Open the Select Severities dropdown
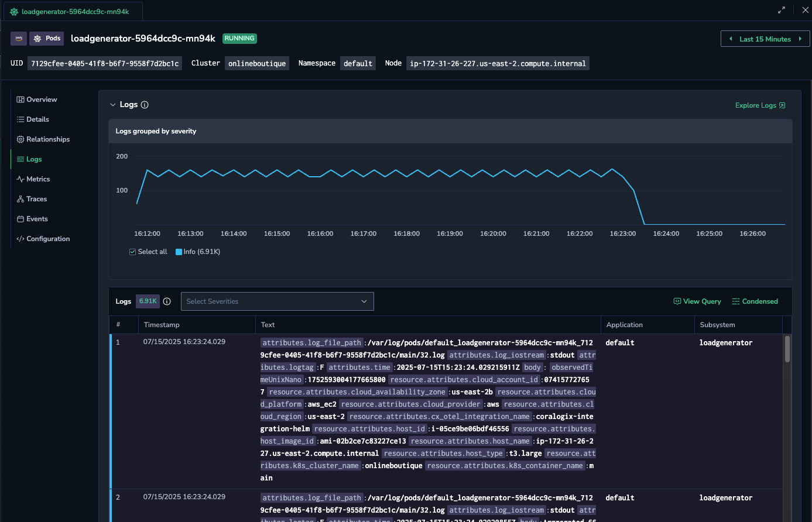 tap(277, 301)
